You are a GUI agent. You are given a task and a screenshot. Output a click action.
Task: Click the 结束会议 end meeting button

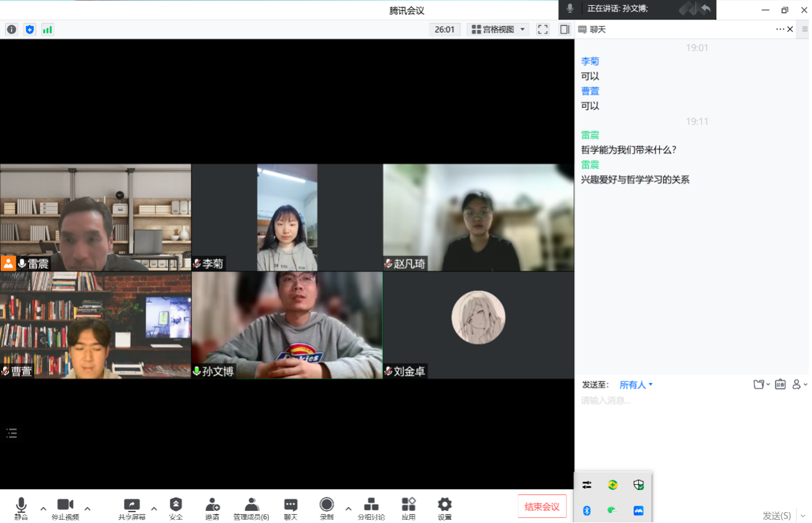pyautogui.click(x=542, y=507)
